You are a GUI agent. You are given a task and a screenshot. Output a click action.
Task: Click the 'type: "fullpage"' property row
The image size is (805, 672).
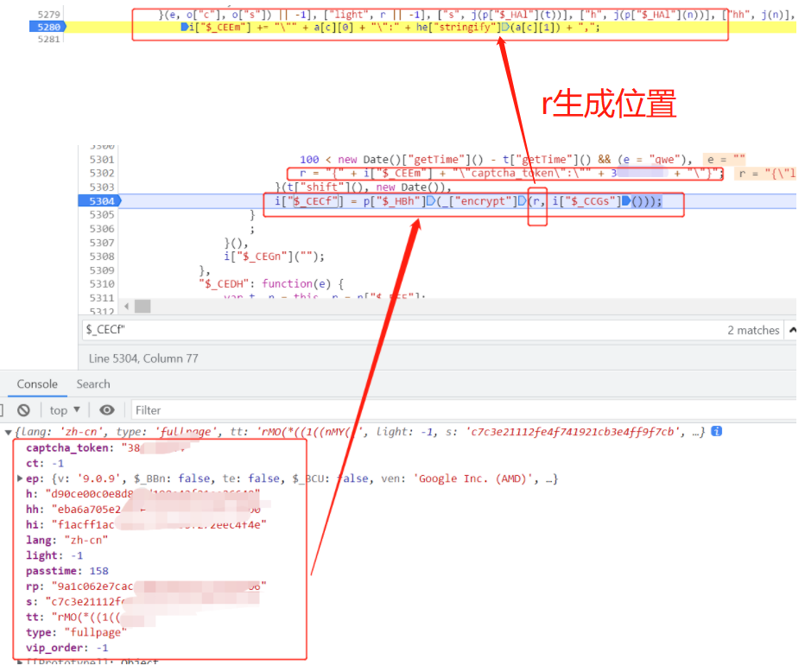click(76, 632)
